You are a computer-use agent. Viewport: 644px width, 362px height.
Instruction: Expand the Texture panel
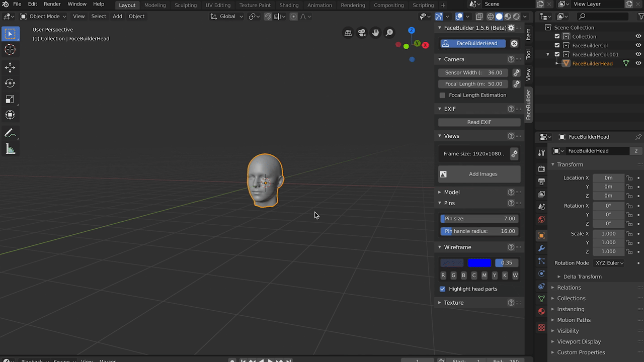point(453,303)
